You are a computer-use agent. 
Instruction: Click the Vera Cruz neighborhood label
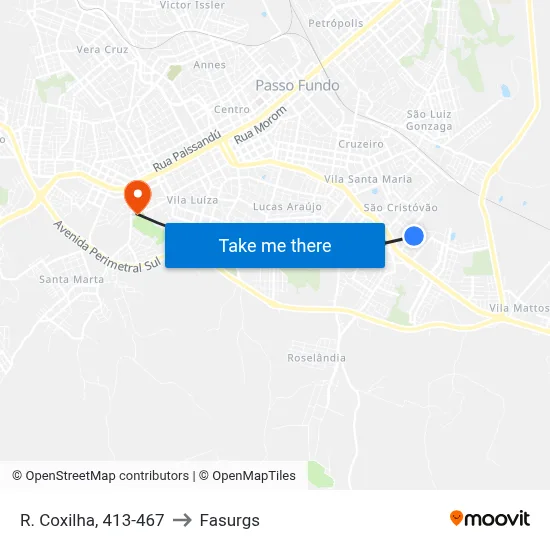coord(102,49)
